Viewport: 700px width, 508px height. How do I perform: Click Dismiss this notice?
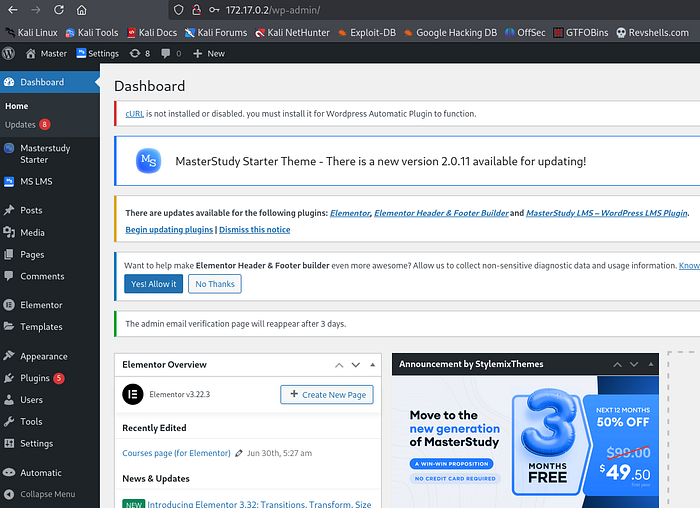(254, 229)
